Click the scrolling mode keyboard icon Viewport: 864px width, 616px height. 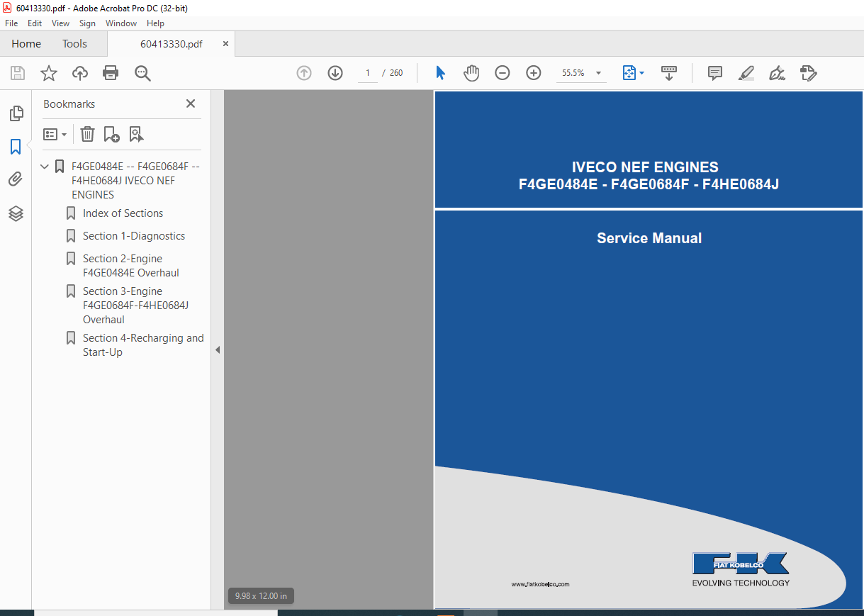point(668,73)
